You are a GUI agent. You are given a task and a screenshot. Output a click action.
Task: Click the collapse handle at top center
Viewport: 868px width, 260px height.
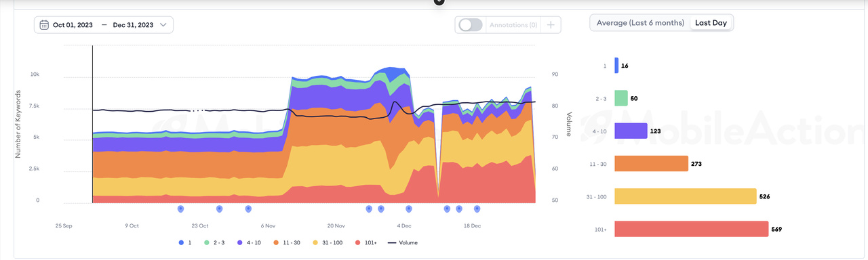pyautogui.click(x=439, y=2)
